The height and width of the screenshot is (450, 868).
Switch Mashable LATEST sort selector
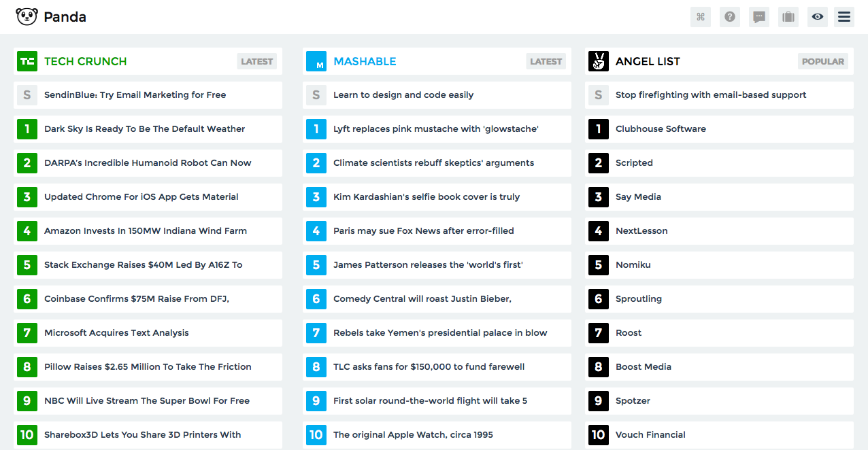pos(546,61)
